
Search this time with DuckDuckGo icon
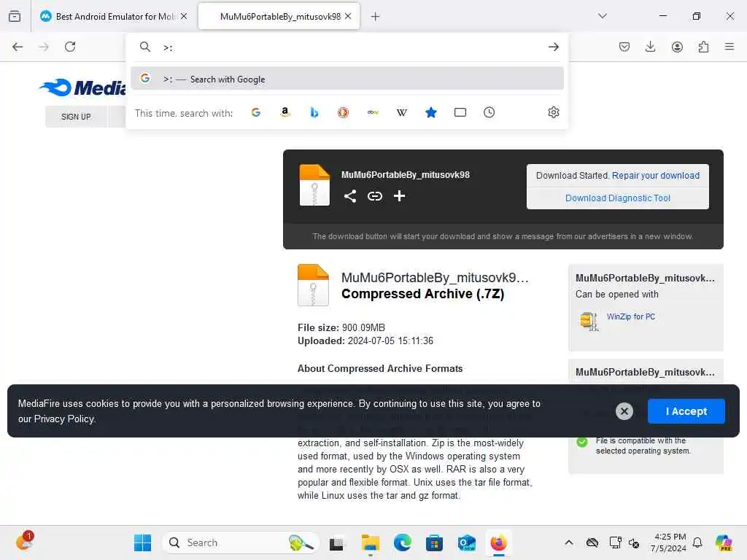point(343,112)
